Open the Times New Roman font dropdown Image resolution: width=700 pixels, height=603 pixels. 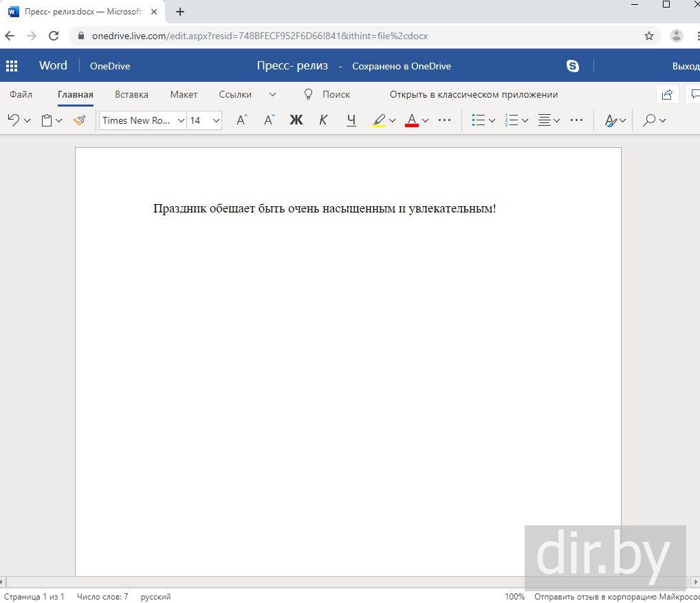pos(142,120)
